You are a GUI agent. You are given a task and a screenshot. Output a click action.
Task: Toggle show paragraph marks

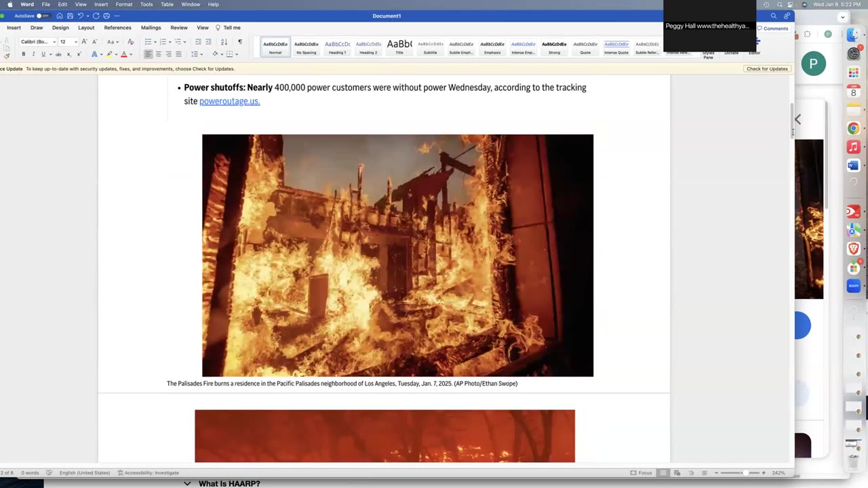tap(239, 42)
